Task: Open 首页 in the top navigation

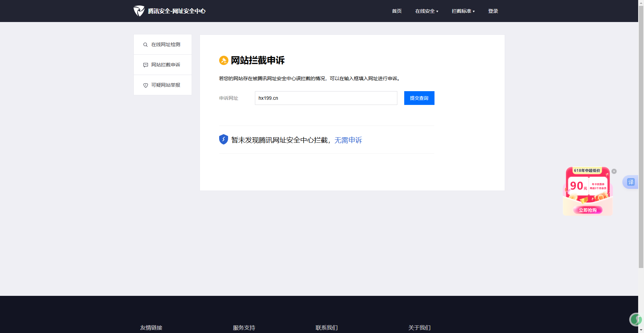Action: click(397, 11)
